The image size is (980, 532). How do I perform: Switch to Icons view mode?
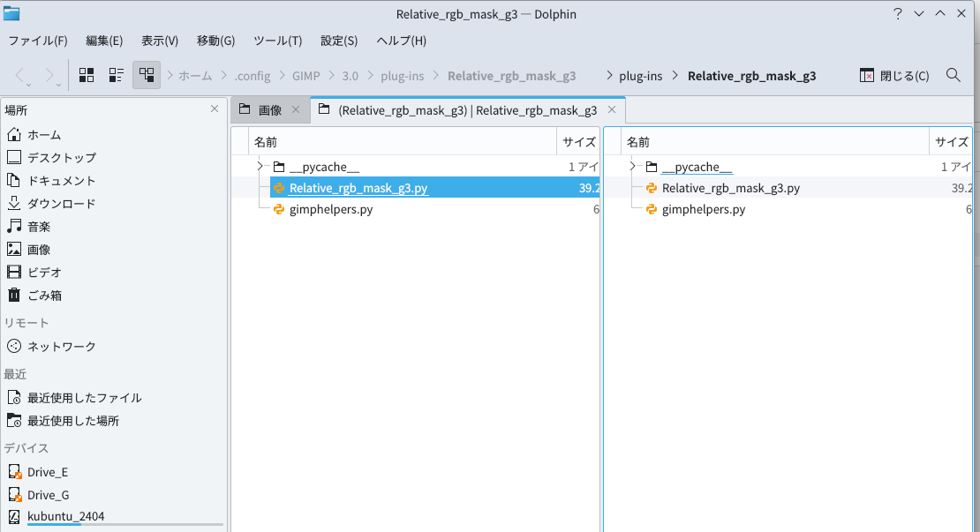87,75
